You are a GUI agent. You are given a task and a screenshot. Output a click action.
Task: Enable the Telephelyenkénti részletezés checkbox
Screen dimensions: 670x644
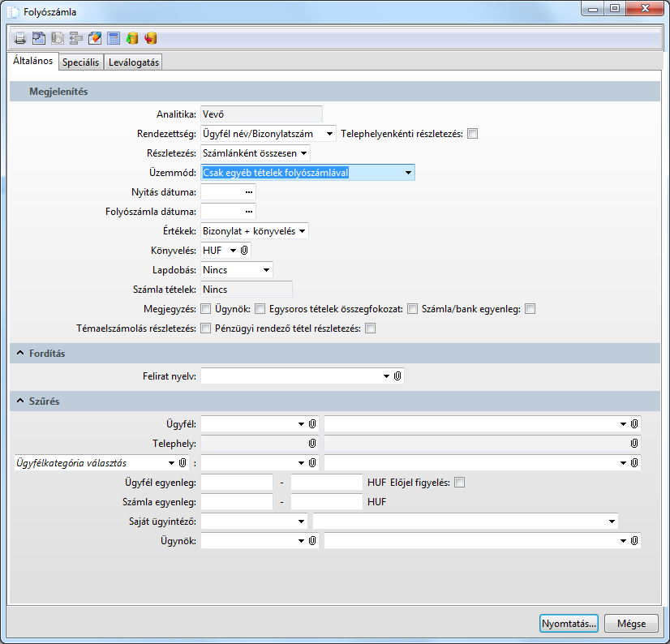472,134
